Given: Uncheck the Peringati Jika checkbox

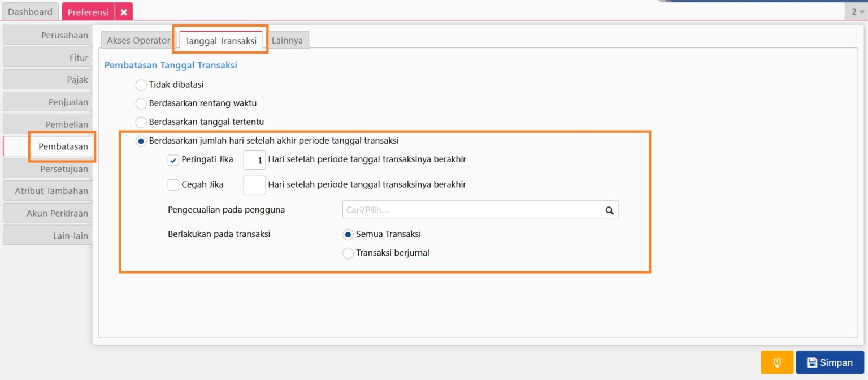Looking at the screenshot, I should click(173, 159).
